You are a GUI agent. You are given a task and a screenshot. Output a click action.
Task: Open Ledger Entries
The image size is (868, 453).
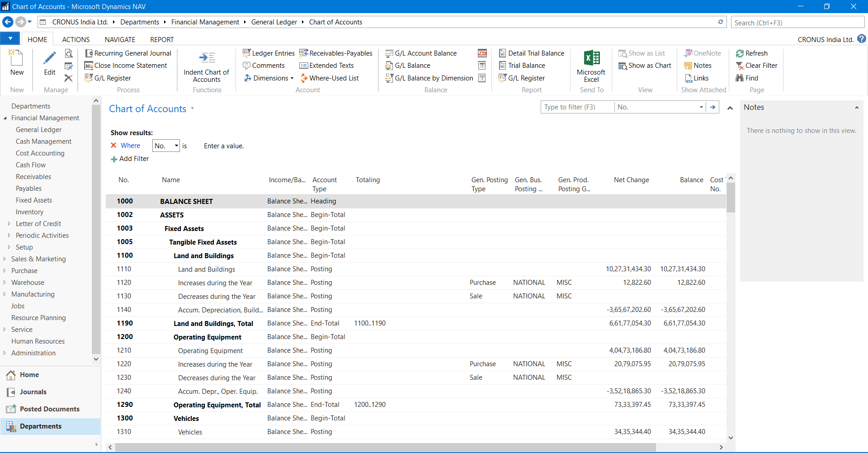pyautogui.click(x=269, y=53)
